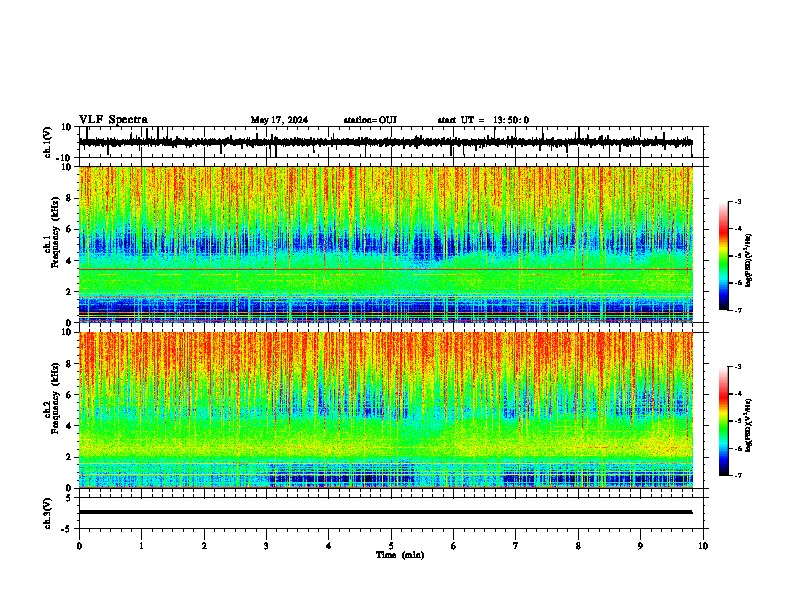This screenshot has height=612, width=792.
Task: Click time axis tick label "1"
Action: click(x=141, y=546)
